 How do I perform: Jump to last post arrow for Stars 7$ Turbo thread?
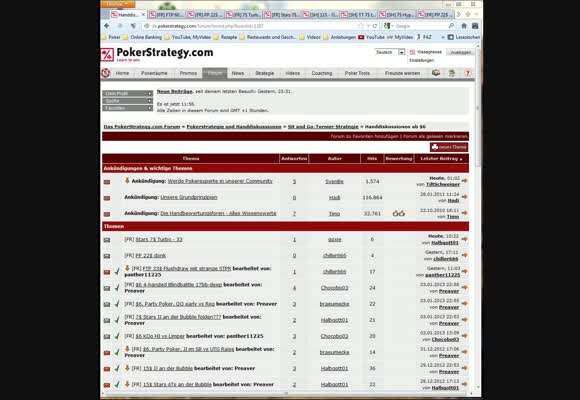pos(465,239)
